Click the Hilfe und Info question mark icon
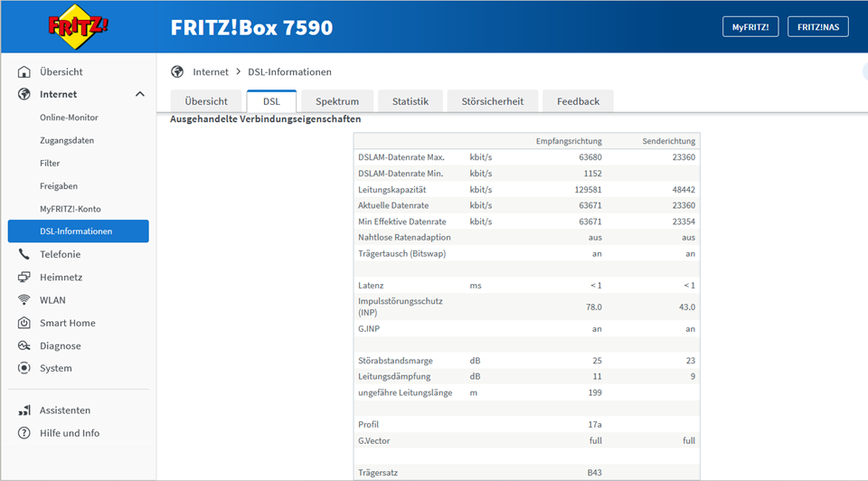The height and width of the screenshot is (481, 868). [x=24, y=433]
